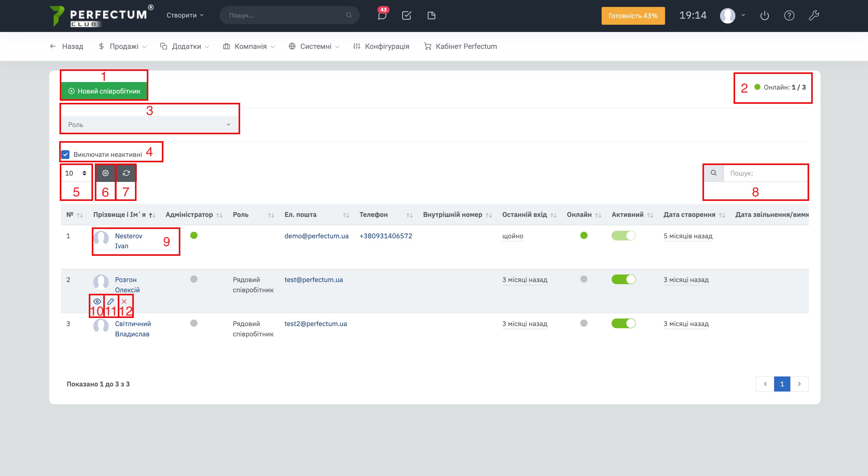The width and height of the screenshot is (868, 476).
Task: Click the tasks checkmark icon in header
Action: click(407, 15)
